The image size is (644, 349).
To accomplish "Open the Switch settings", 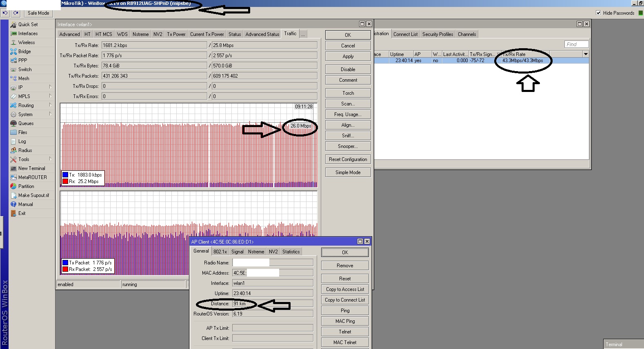I will (x=25, y=69).
